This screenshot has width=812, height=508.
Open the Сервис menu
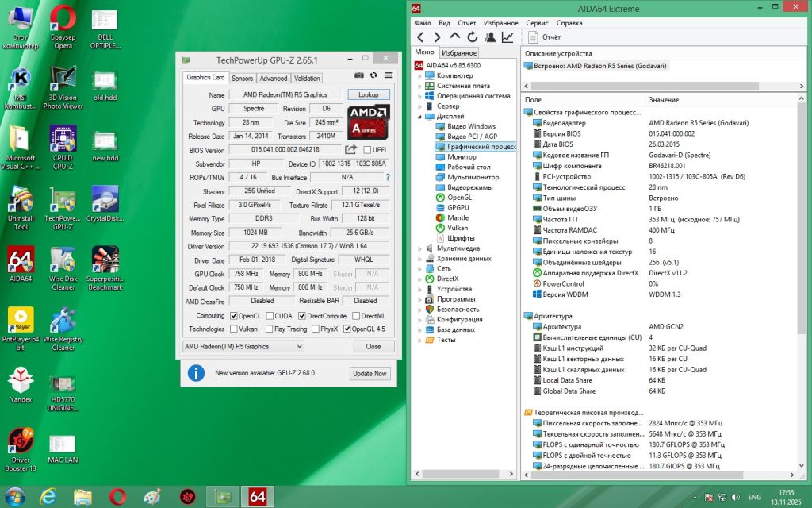click(x=537, y=23)
